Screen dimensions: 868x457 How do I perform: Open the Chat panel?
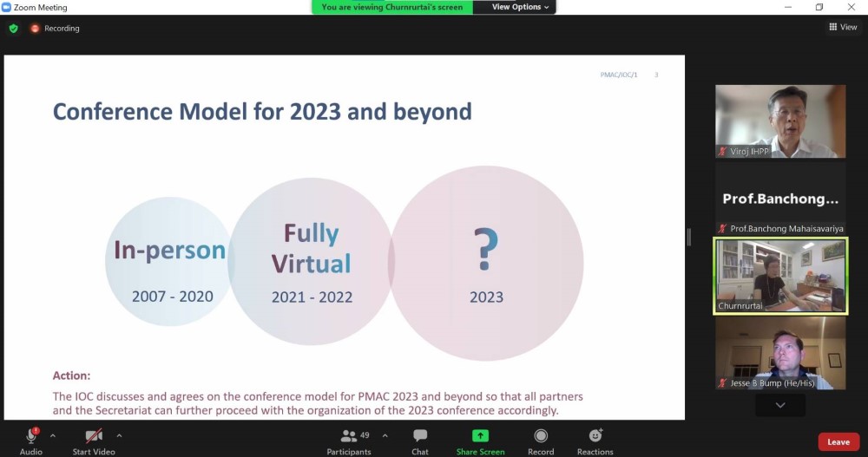420,436
